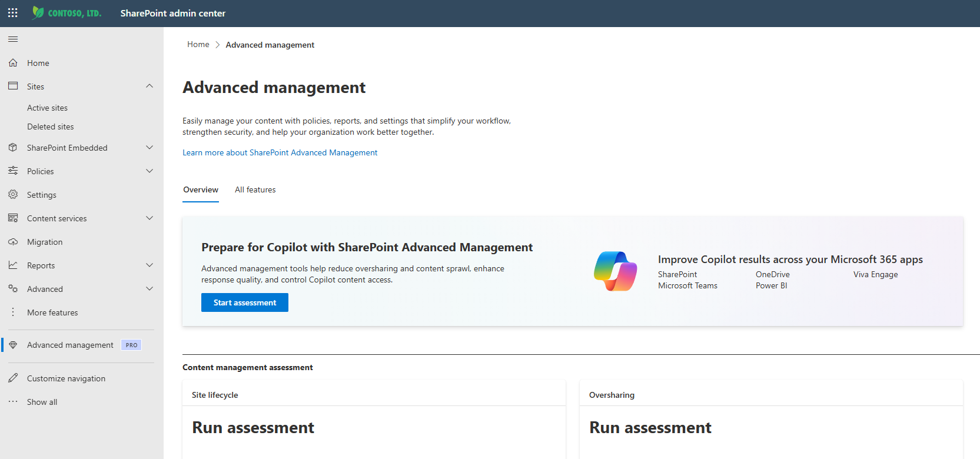Click the Advanced management diamond icon
Image resolution: width=980 pixels, height=459 pixels.
[13, 345]
